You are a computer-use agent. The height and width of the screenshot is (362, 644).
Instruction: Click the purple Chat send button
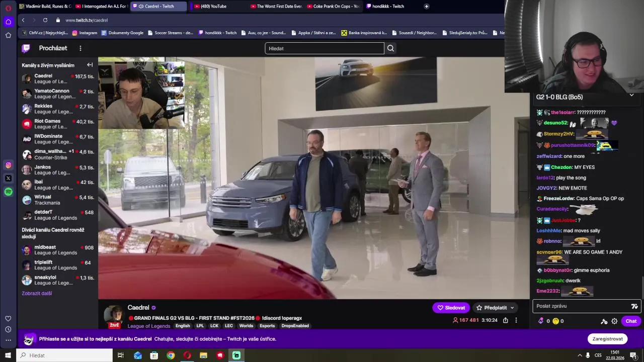631,321
